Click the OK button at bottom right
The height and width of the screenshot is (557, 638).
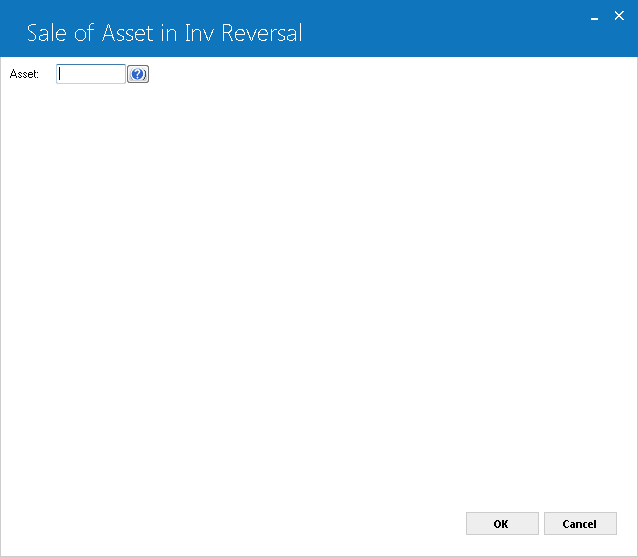(502, 524)
